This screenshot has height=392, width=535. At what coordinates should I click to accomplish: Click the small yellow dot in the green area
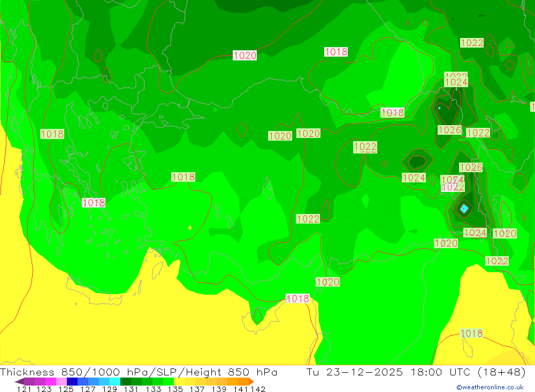pyautogui.click(x=190, y=228)
